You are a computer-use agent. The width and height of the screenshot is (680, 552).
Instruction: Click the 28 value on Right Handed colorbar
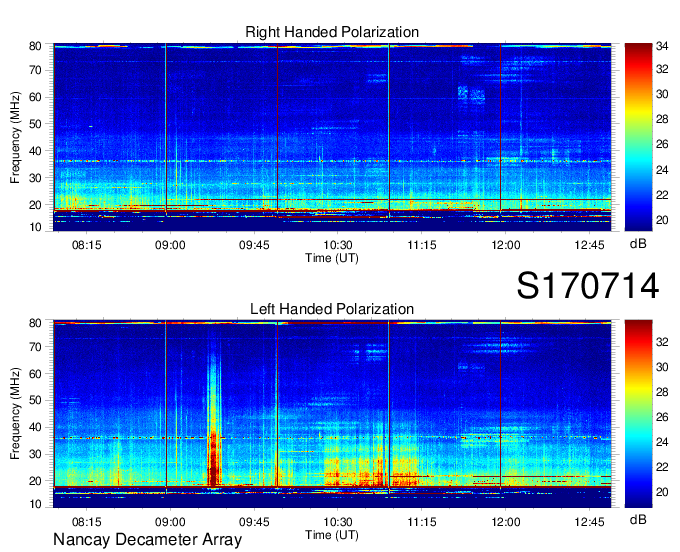click(662, 119)
